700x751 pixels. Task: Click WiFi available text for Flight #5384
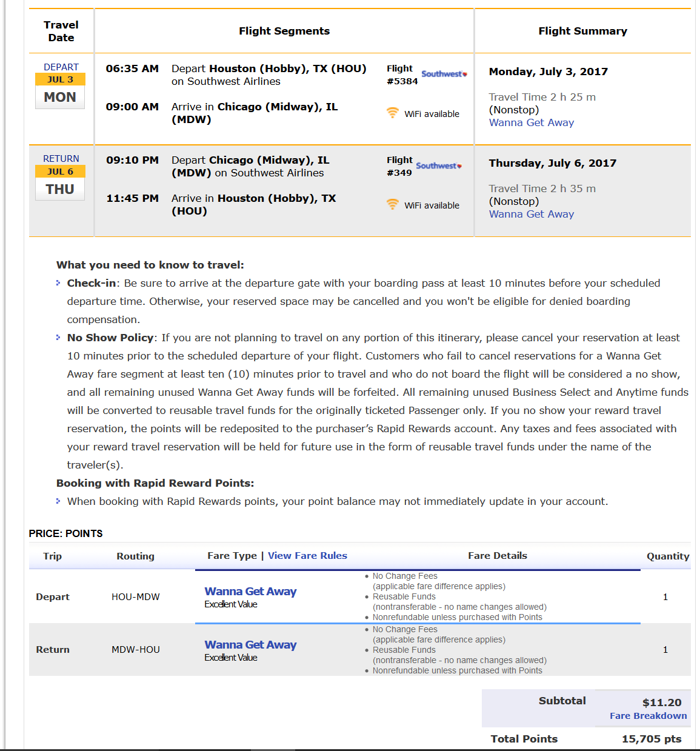click(x=432, y=114)
